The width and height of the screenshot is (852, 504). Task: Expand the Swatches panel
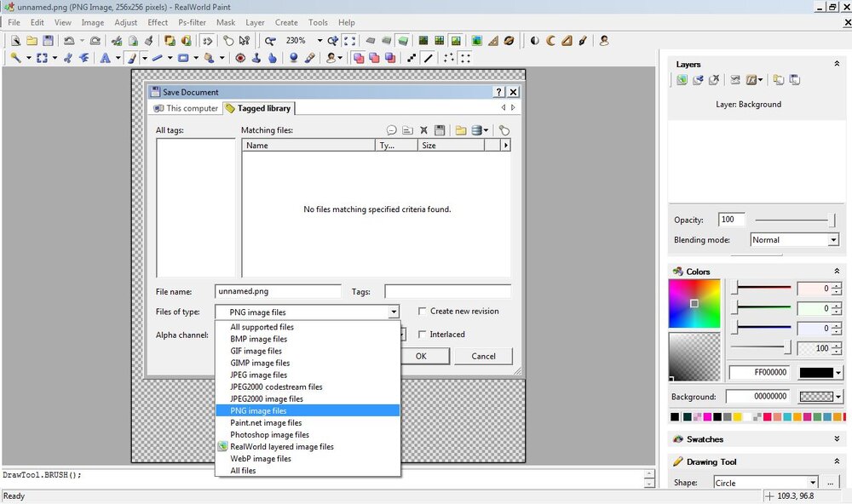tap(837, 438)
